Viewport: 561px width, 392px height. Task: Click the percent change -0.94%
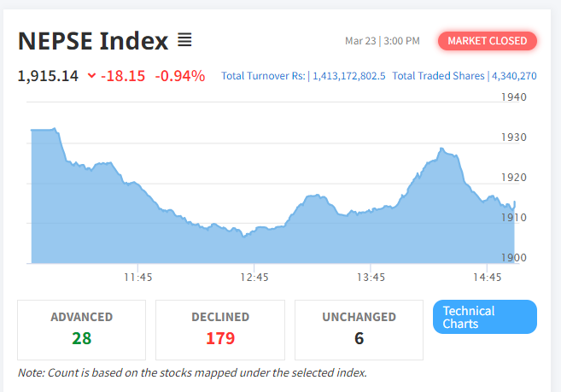(x=180, y=76)
